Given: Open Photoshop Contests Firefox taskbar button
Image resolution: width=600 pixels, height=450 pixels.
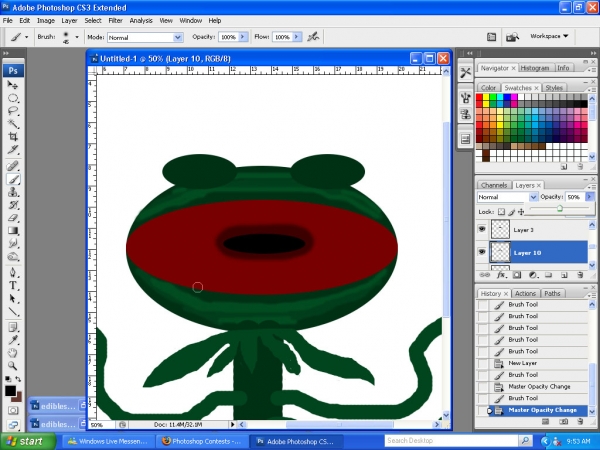Looking at the screenshot, I should pyautogui.click(x=201, y=442).
